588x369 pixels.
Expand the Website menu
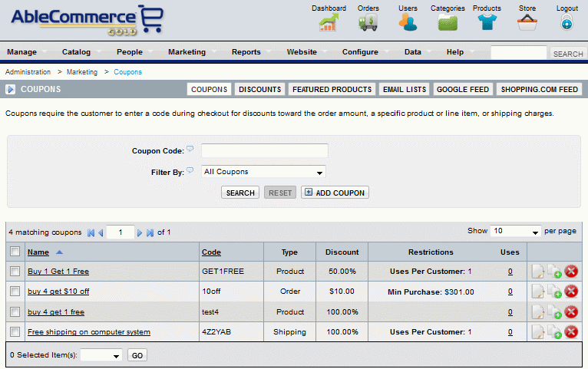302,52
